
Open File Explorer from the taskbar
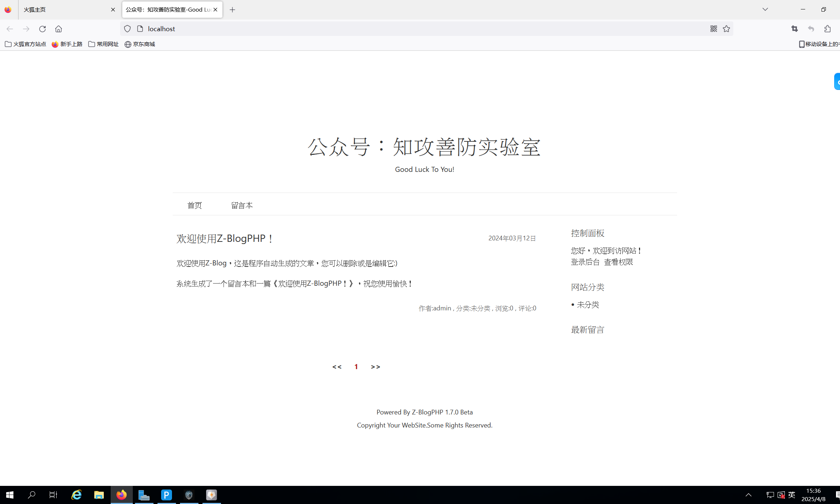[x=99, y=495]
